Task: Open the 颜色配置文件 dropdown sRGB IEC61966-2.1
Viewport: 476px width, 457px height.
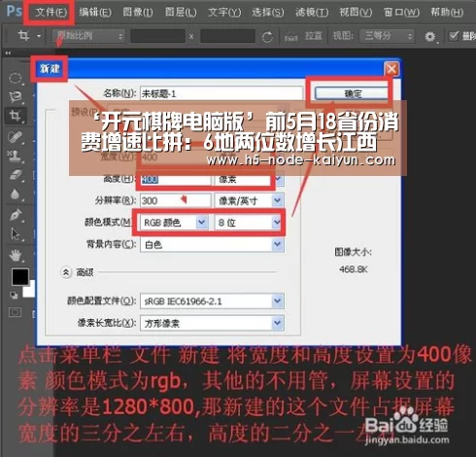Action: tap(212, 301)
